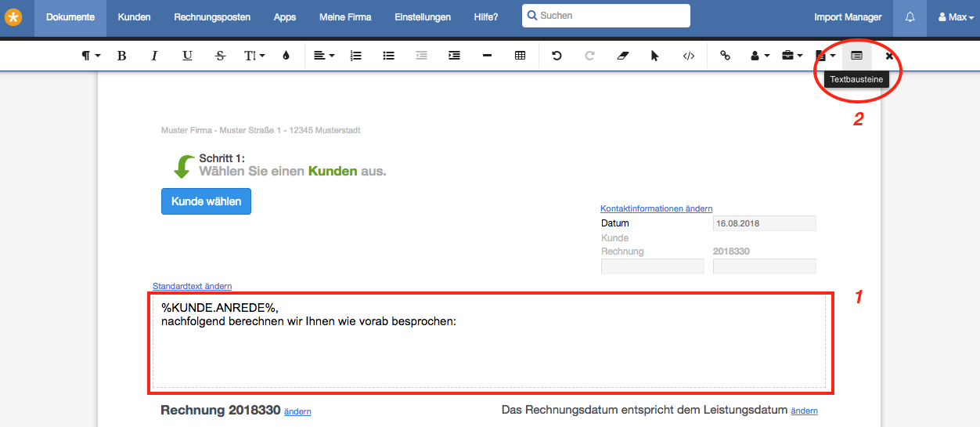Screen dimensions: 980x427
Task: Expand the text alignment dropdown
Action: click(x=323, y=56)
